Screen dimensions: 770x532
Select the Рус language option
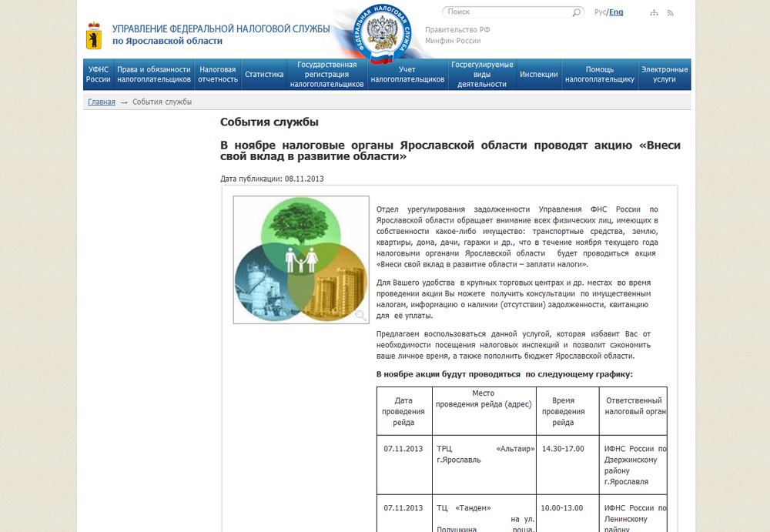pos(600,12)
